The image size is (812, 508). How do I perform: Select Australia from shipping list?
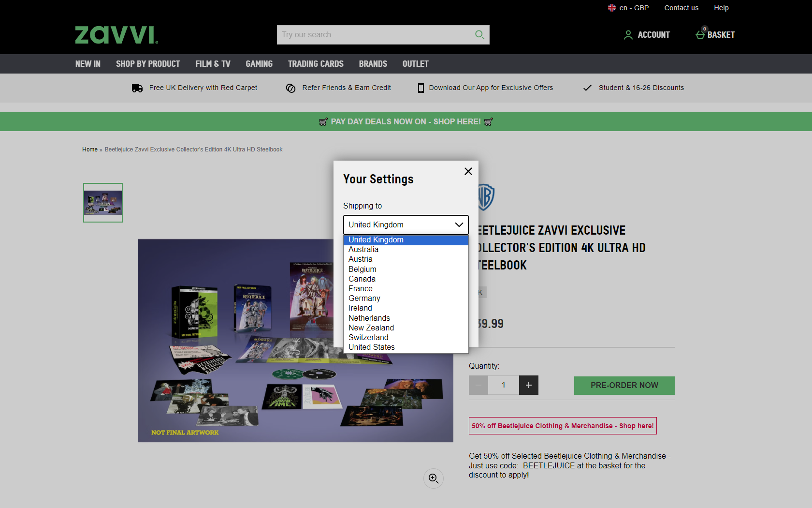406,250
